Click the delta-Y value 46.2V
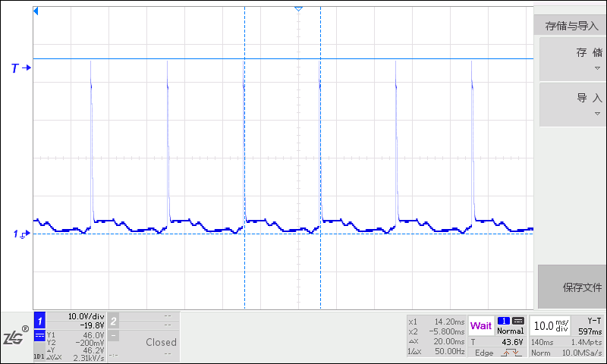Image resolution: width=607 pixels, height=364 pixels. point(93,350)
